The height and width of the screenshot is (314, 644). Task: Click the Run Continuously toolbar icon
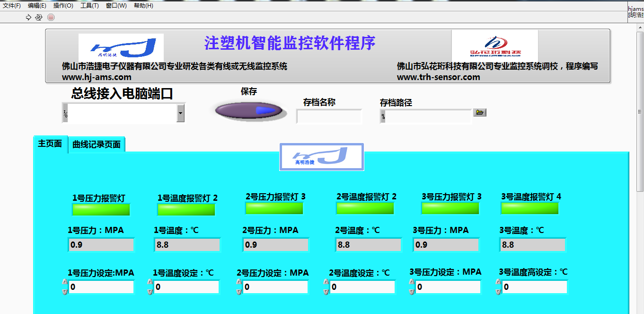click(x=39, y=18)
